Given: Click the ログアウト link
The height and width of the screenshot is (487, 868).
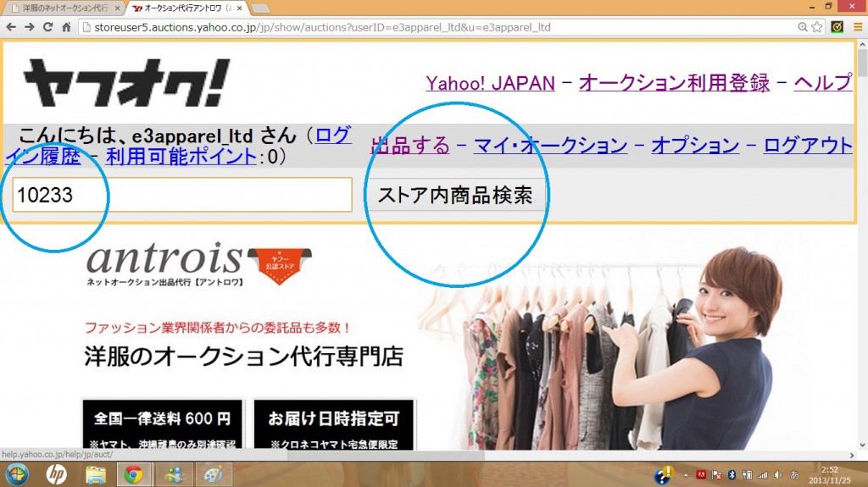Looking at the screenshot, I should click(808, 146).
